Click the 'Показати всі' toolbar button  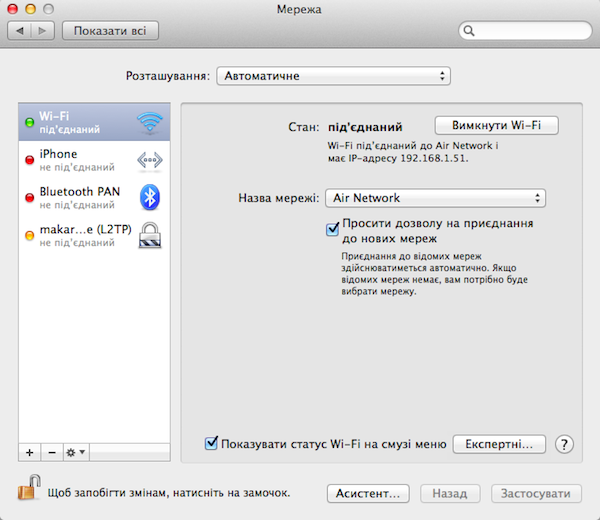tap(110, 31)
